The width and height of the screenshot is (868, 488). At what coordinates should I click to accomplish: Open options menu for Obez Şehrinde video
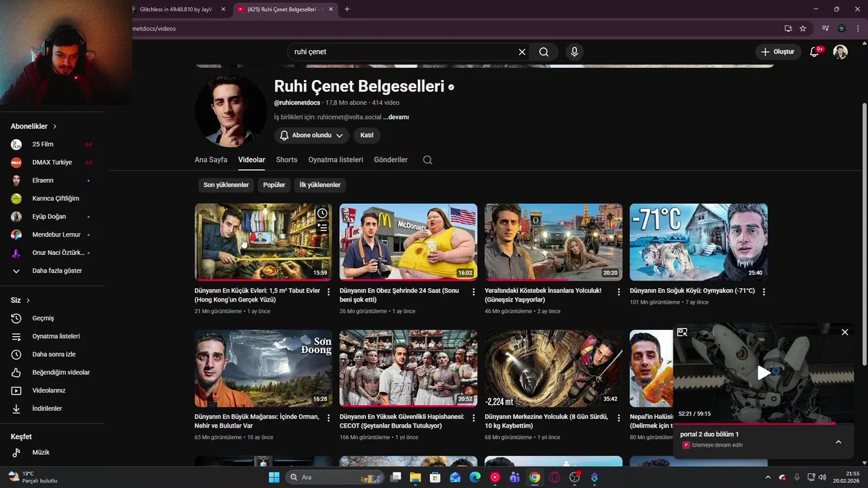[474, 292]
